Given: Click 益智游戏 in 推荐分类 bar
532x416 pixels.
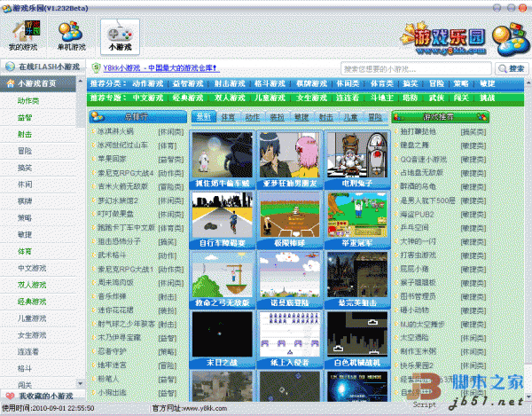Looking at the screenshot, I should tap(188, 83).
